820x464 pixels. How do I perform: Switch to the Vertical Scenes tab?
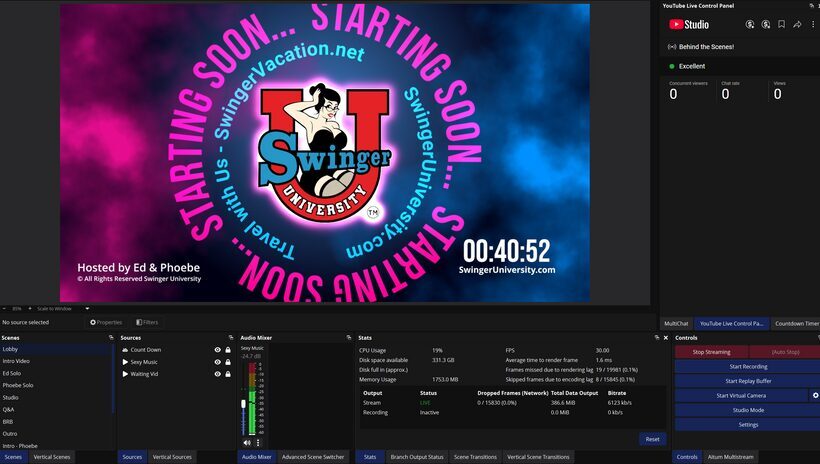52,457
